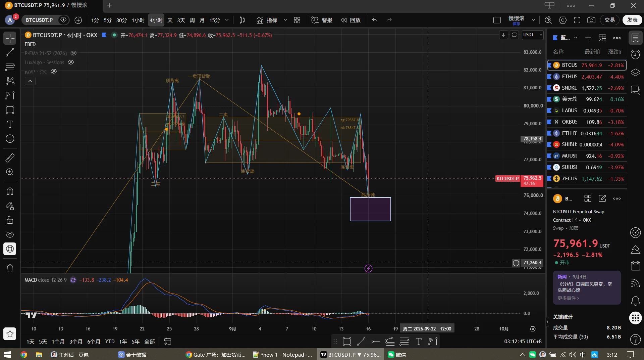Select the ruler measure tool

[x=10, y=157]
